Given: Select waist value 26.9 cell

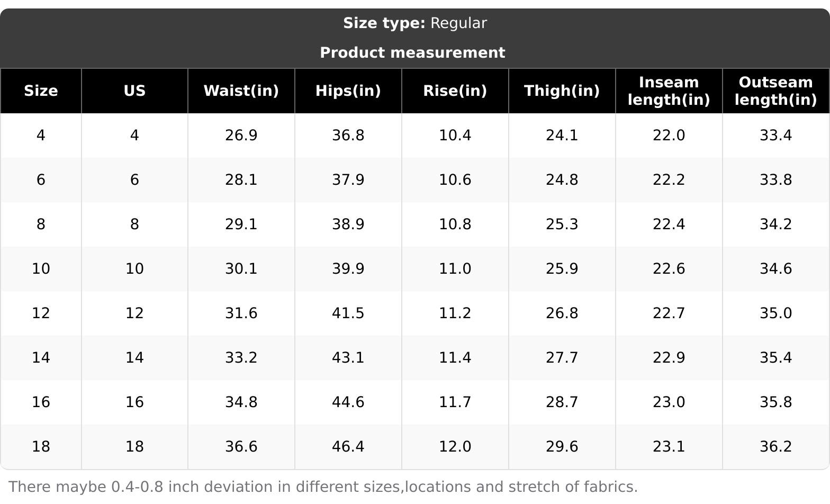Looking at the screenshot, I should pyautogui.click(x=241, y=136).
